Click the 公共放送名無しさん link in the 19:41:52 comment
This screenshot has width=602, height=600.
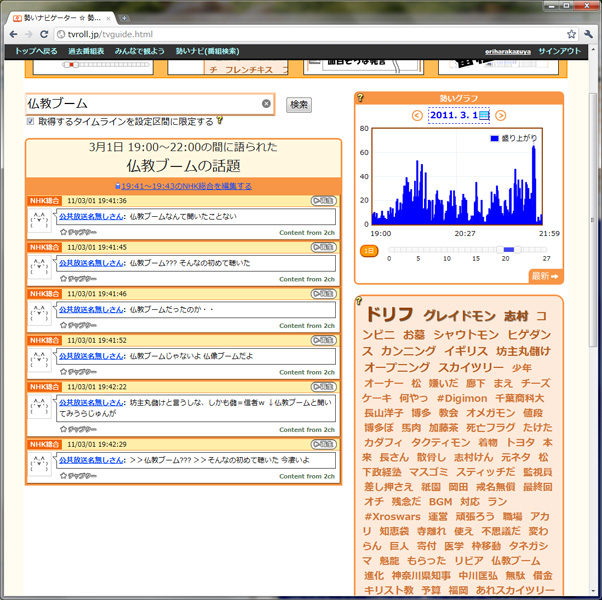pos(91,356)
